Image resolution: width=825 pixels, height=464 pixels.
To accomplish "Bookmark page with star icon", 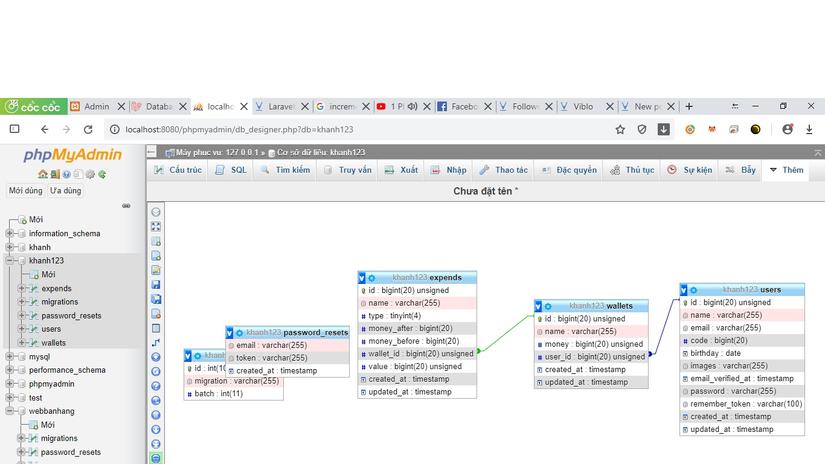I will [620, 129].
